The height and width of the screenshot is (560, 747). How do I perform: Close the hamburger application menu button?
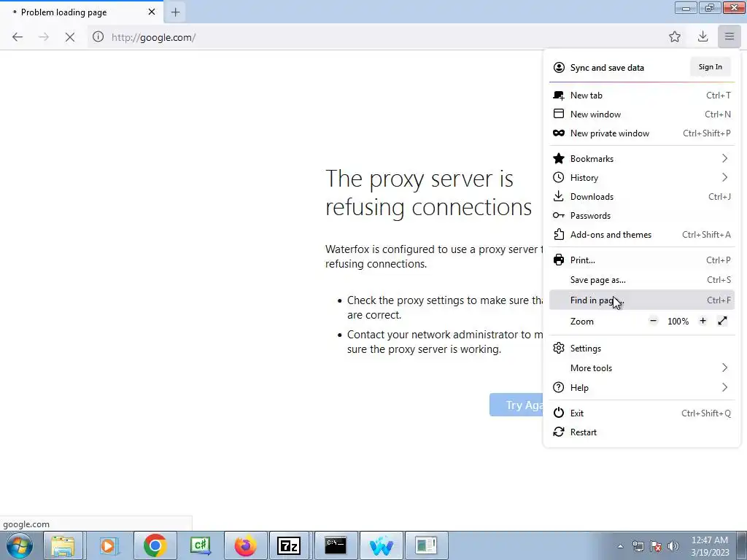point(729,36)
